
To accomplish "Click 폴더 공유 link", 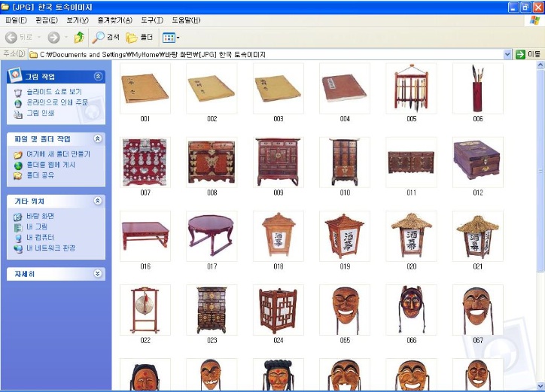I will pos(41,175).
